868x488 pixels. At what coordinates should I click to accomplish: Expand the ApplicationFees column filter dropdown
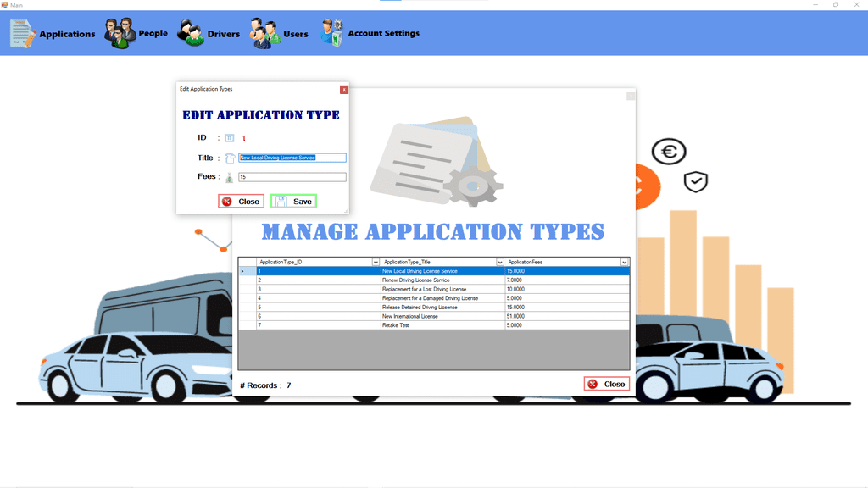coord(624,263)
